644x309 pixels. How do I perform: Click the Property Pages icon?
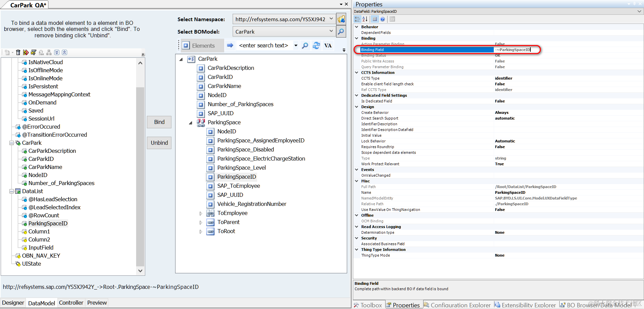(392, 19)
